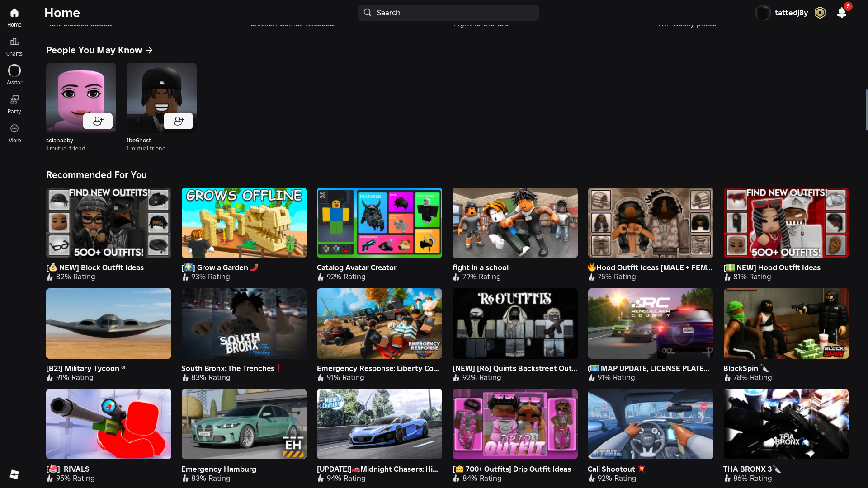868x488 pixels.
Task: Open Military Tycoon stealth bomber thumbnail
Action: [108, 324]
